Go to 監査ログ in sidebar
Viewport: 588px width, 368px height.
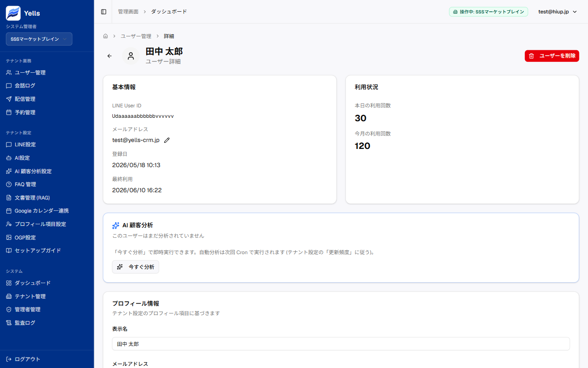click(47, 323)
